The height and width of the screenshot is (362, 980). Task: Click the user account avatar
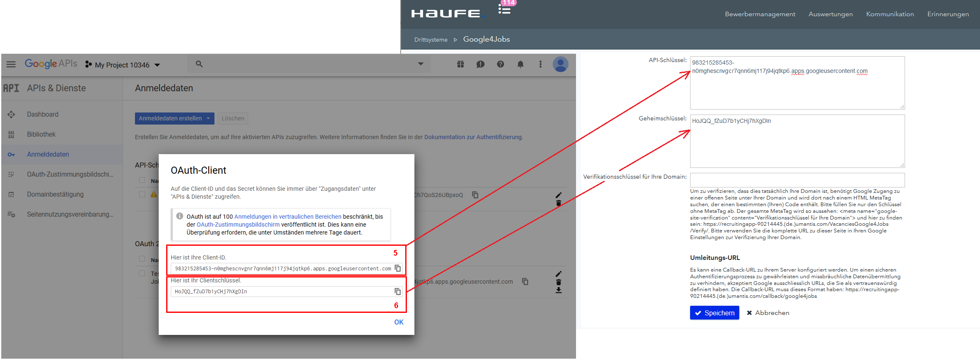(560, 64)
